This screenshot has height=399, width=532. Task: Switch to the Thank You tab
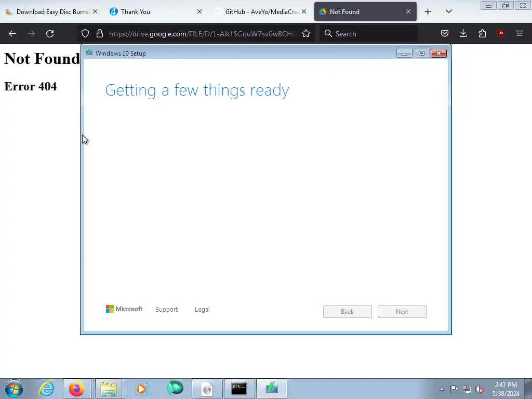coord(153,12)
